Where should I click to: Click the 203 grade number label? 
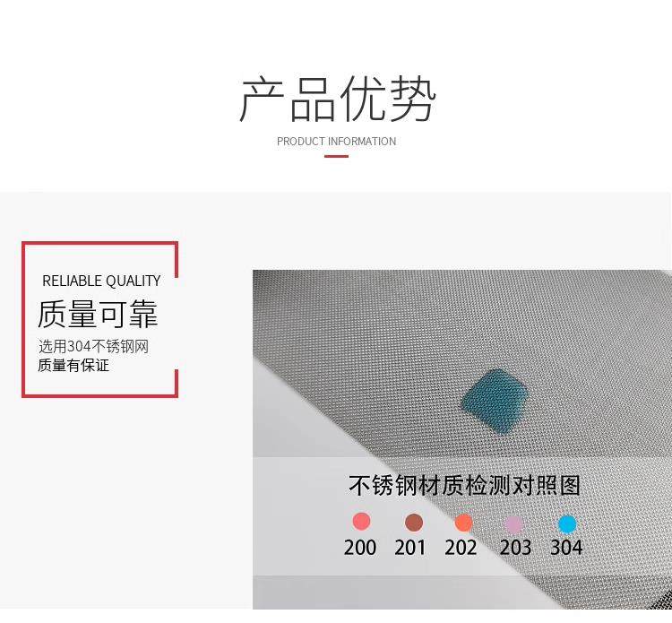(x=515, y=548)
